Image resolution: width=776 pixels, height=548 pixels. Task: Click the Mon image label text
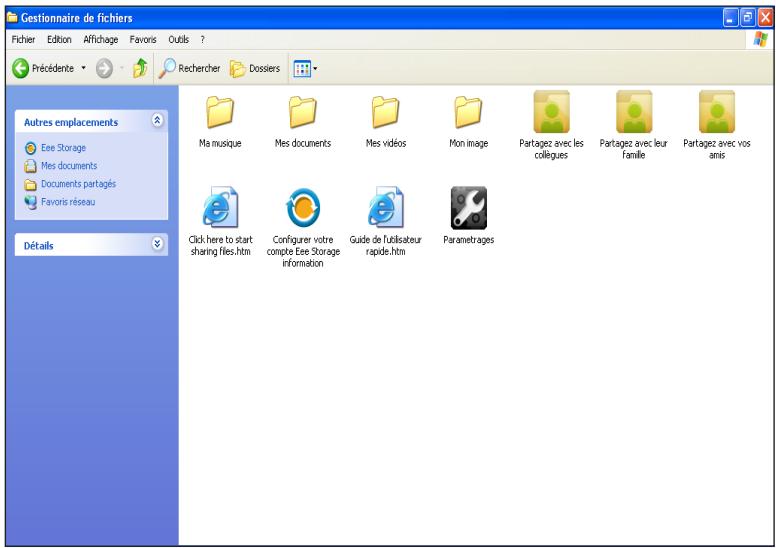pyautogui.click(x=469, y=143)
